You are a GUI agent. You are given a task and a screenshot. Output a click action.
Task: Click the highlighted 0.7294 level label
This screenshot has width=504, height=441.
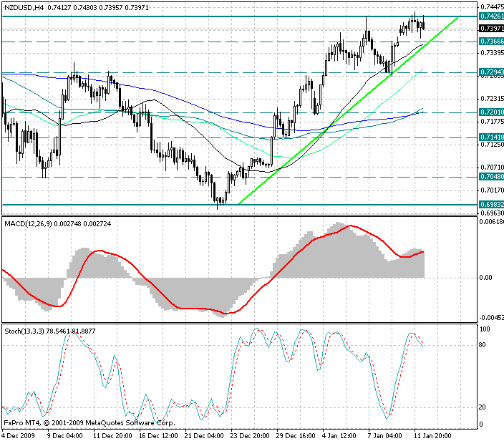tap(491, 72)
